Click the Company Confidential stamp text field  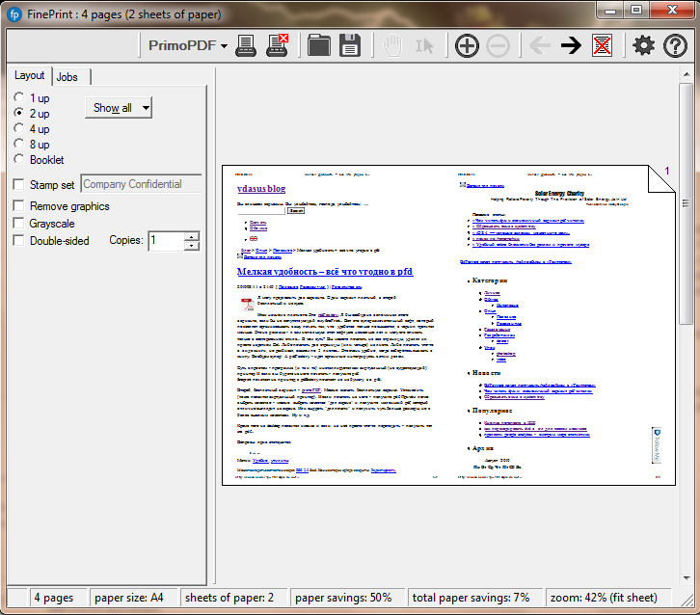(141, 184)
